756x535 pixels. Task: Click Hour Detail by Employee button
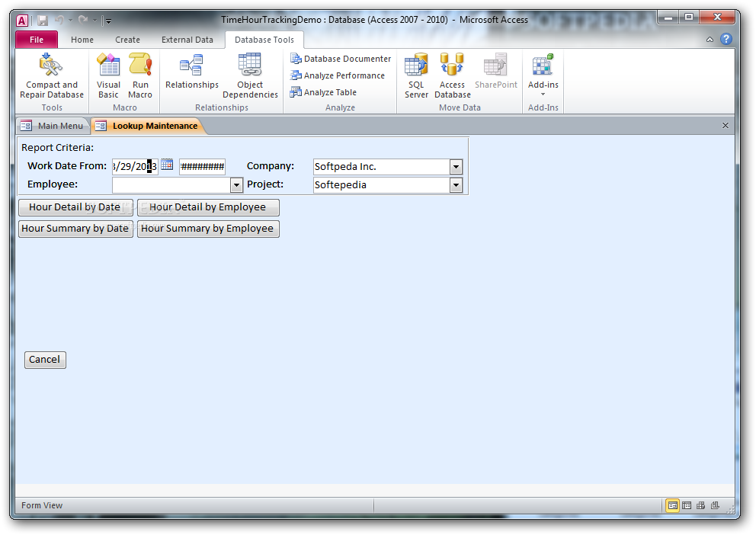[x=208, y=207]
